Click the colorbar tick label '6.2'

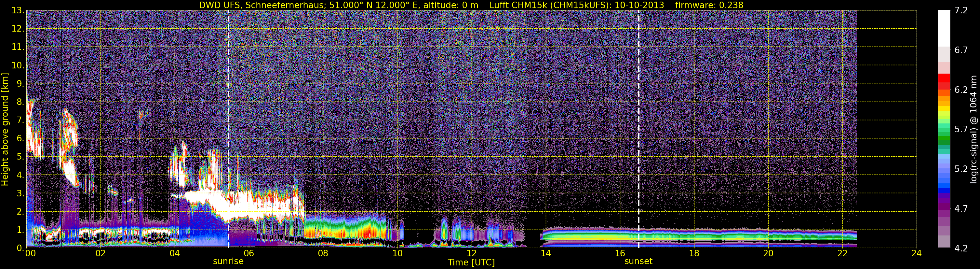[x=961, y=90]
